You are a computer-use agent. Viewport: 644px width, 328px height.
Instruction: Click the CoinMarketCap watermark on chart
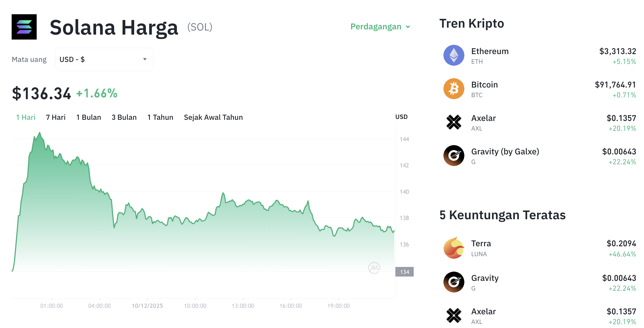(x=374, y=268)
